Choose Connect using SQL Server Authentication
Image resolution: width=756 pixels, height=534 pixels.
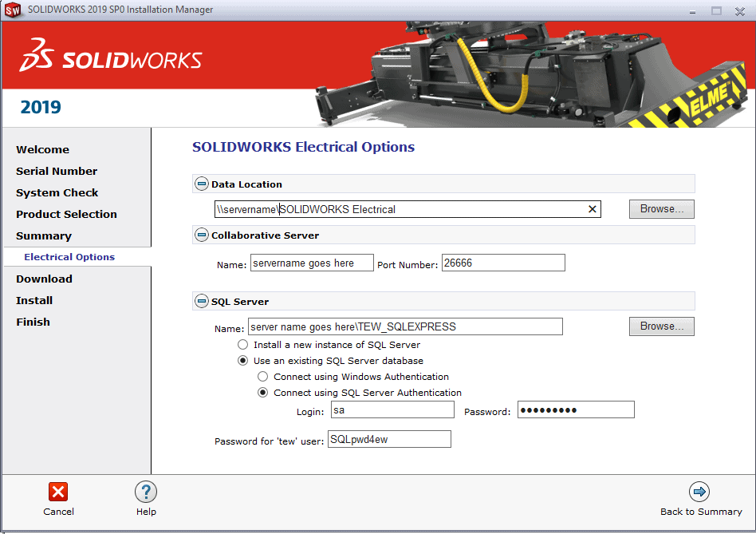click(x=263, y=392)
